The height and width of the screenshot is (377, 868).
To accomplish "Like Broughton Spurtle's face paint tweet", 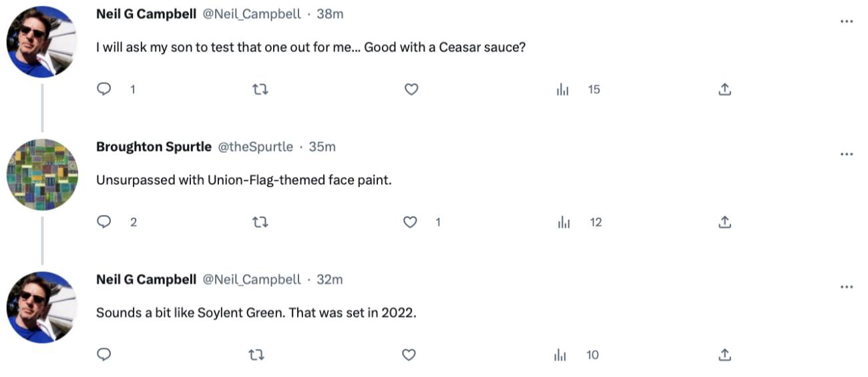I will pyautogui.click(x=410, y=222).
